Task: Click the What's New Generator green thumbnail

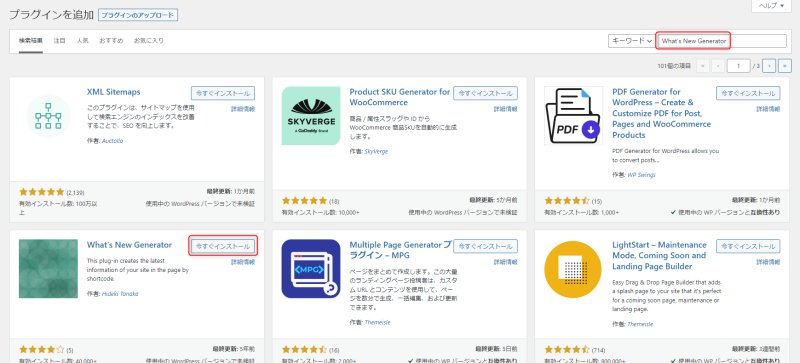Action: tap(48, 269)
